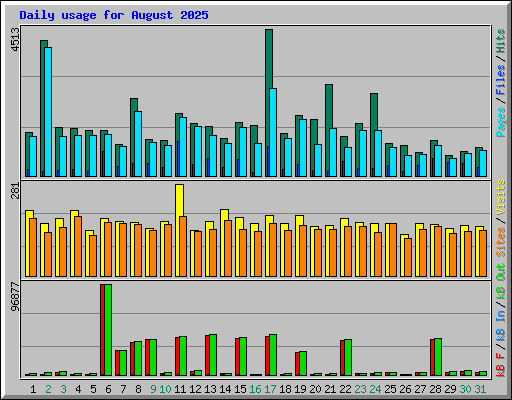
Task: Click day 5 on the x-axis
Action: 93,389
